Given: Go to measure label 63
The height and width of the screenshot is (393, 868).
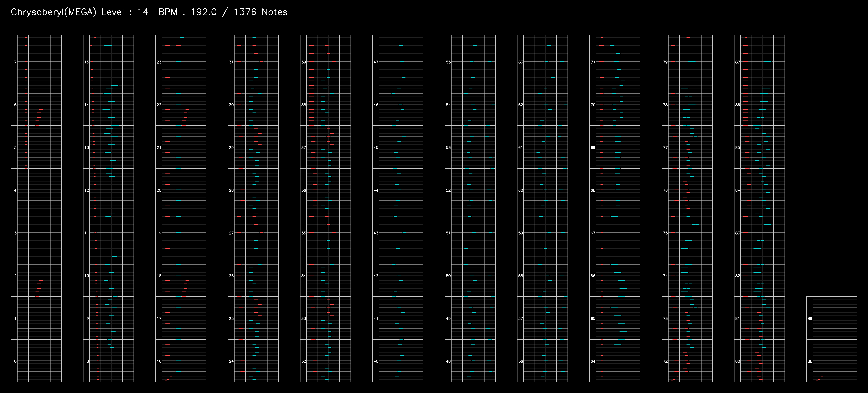Looking at the screenshot, I should click(521, 62).
